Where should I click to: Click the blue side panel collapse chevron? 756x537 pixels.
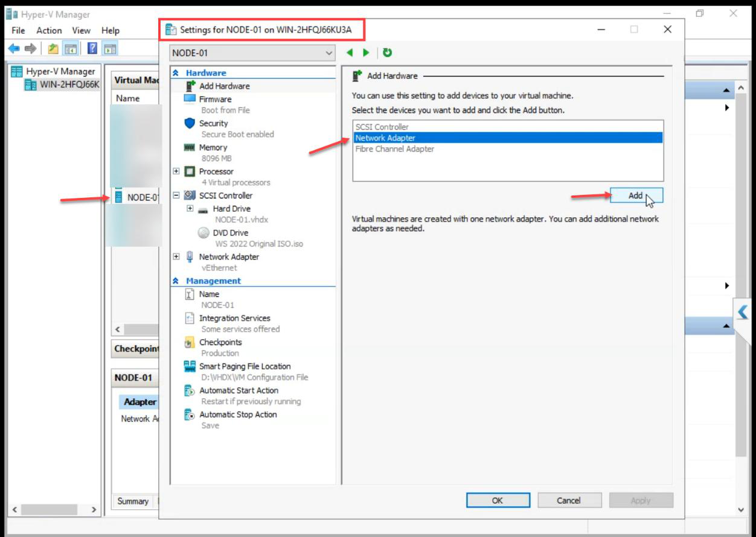(743, 313)
